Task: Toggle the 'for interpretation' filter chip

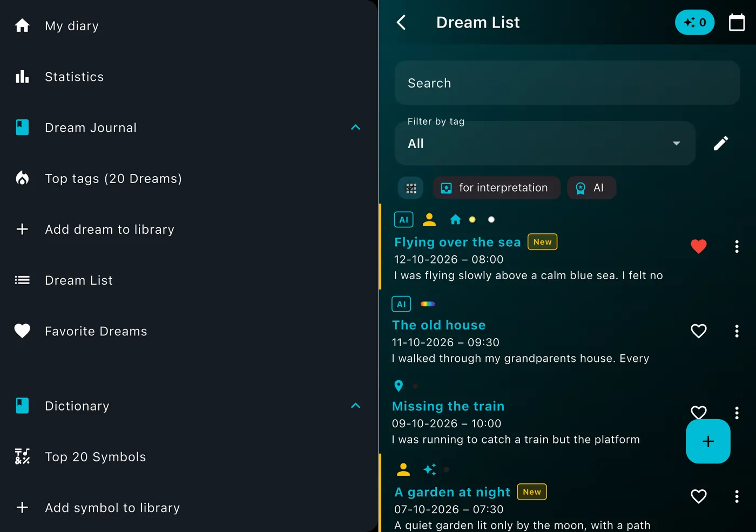Action: (496, 188)
